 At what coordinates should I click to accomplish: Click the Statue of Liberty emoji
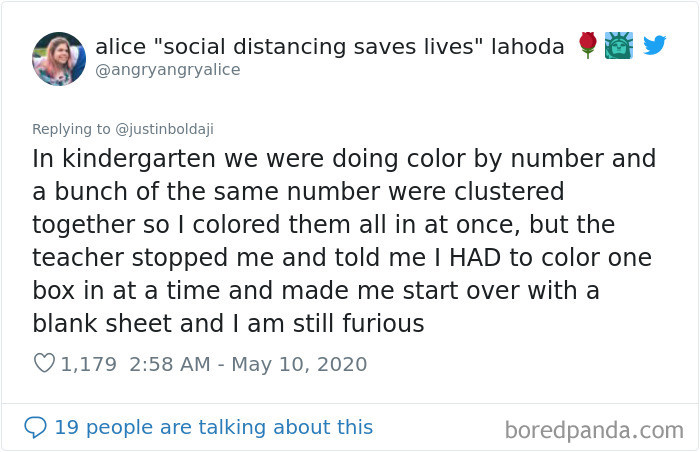click(619, 45)
